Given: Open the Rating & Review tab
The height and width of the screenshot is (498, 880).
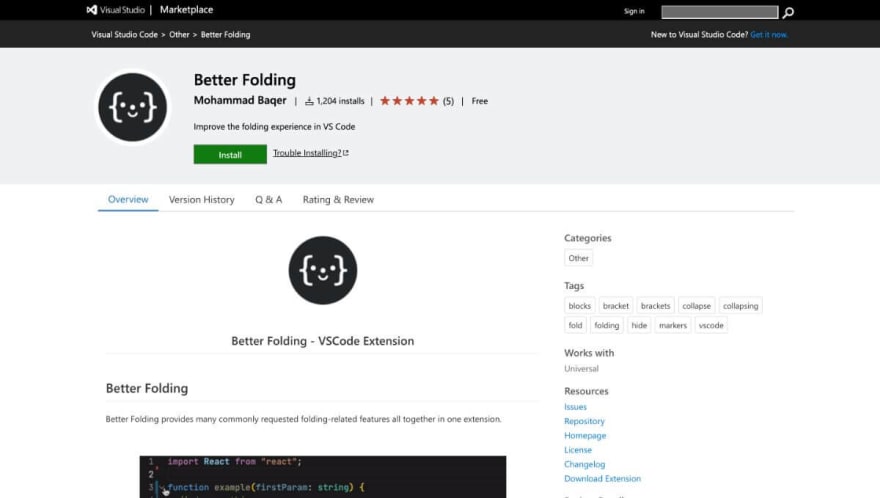Looking at the screenshot, I should point(338,199).
